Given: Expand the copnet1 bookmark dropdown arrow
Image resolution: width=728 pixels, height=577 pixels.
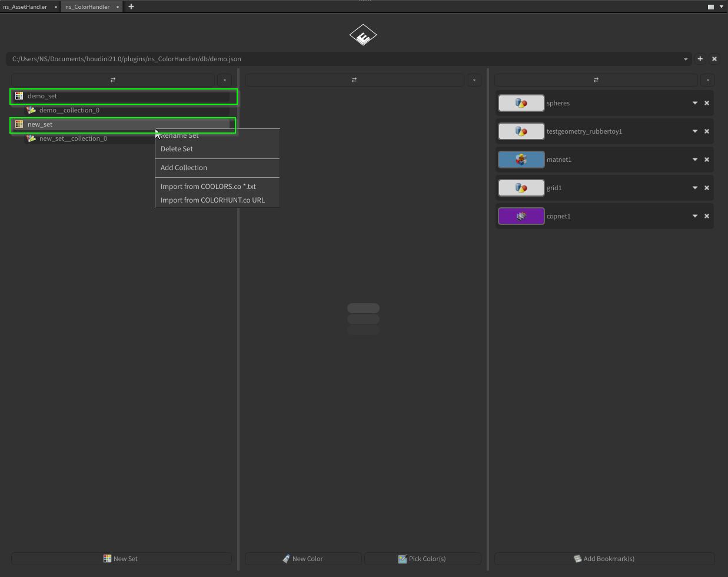Looking at the screenshot, I should tap(694, 216).
